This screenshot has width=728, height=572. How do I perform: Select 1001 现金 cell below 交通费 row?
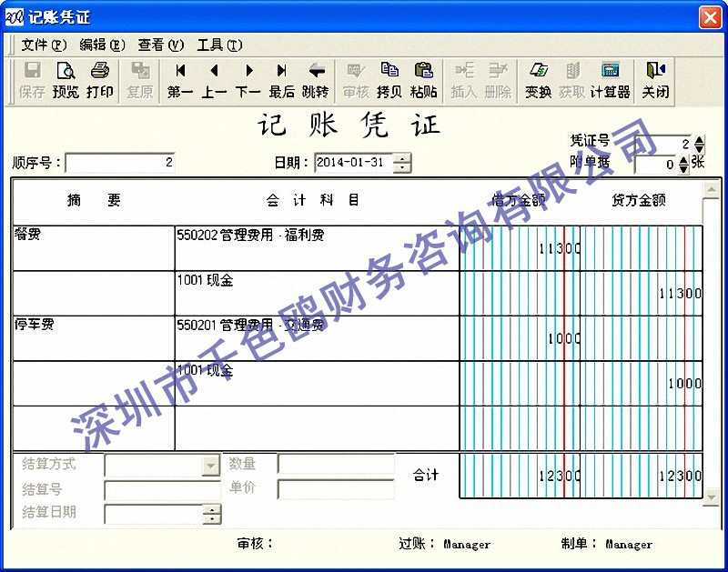coord(317,383)
